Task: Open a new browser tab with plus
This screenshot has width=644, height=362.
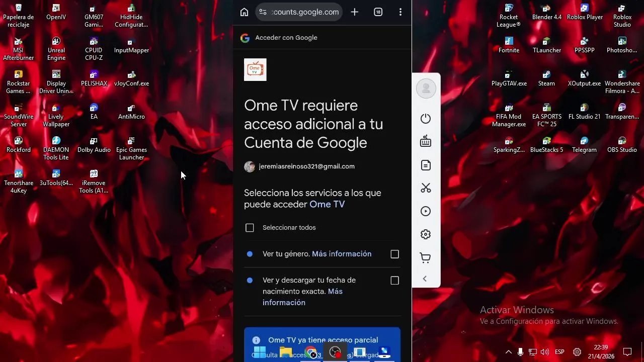Action: tap(355, 12)
